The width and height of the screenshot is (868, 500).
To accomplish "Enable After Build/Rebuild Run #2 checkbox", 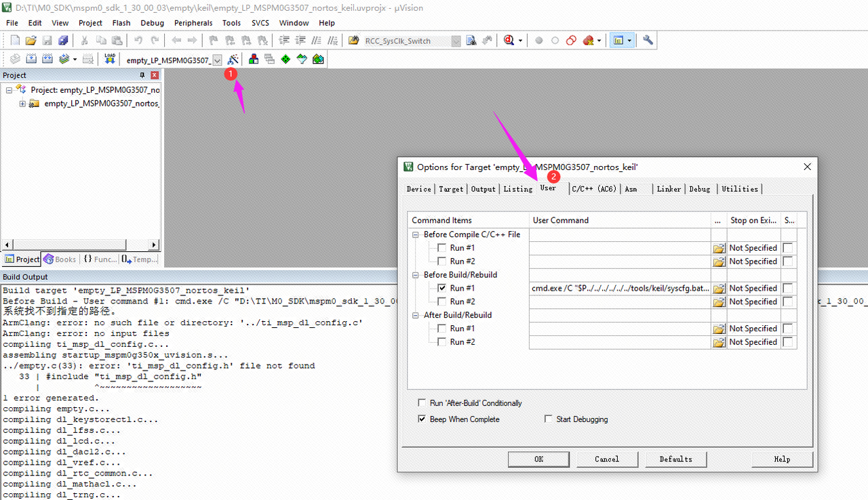I will click(442, 342).
